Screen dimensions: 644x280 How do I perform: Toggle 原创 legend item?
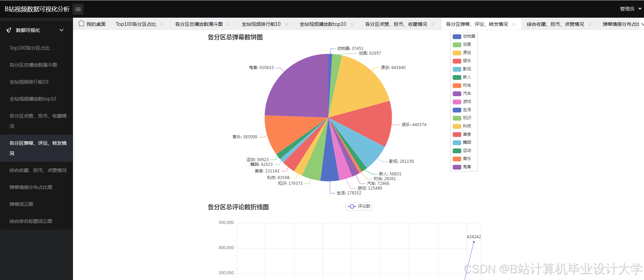click(462, 53)
